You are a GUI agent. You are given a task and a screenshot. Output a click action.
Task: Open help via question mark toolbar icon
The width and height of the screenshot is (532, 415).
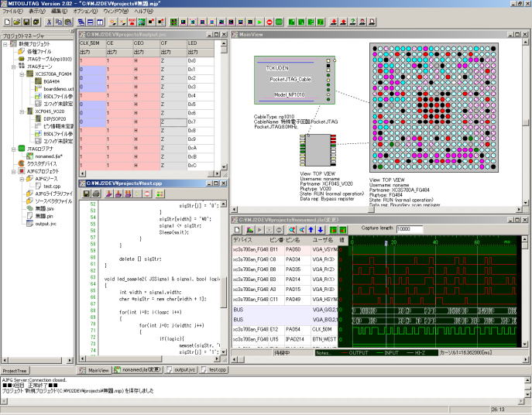pos(353,22)
